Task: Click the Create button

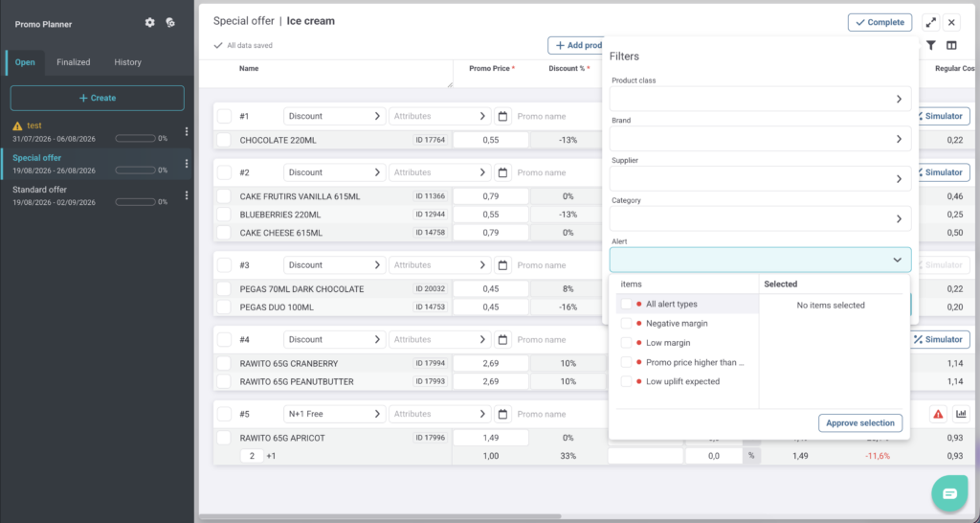Action: pyautogui.click(x=98, y=99)
